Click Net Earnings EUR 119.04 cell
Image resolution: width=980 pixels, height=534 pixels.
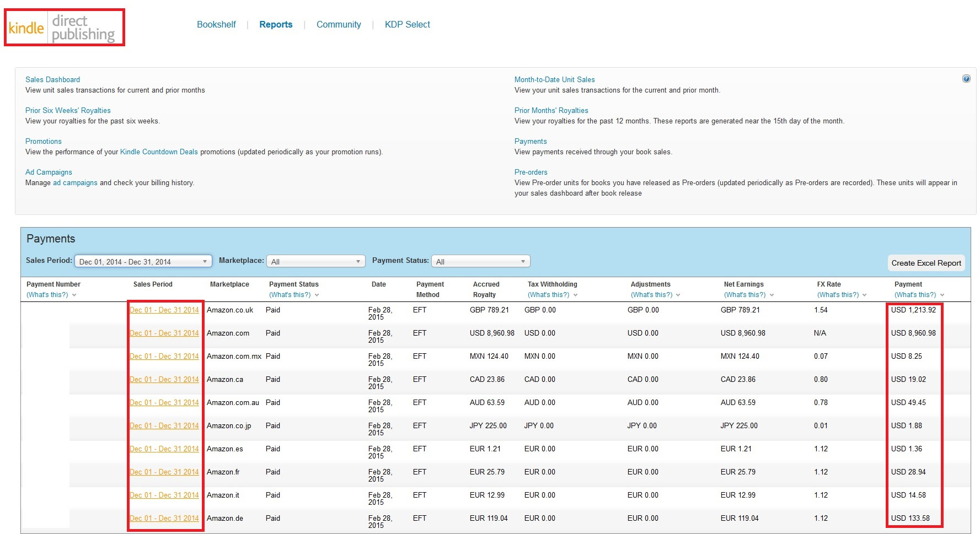tap(740, 518)
